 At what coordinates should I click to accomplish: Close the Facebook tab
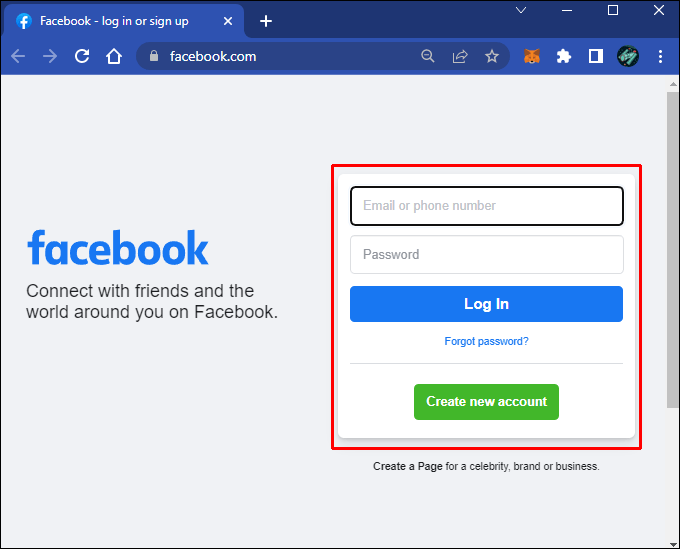coord(228,21)
